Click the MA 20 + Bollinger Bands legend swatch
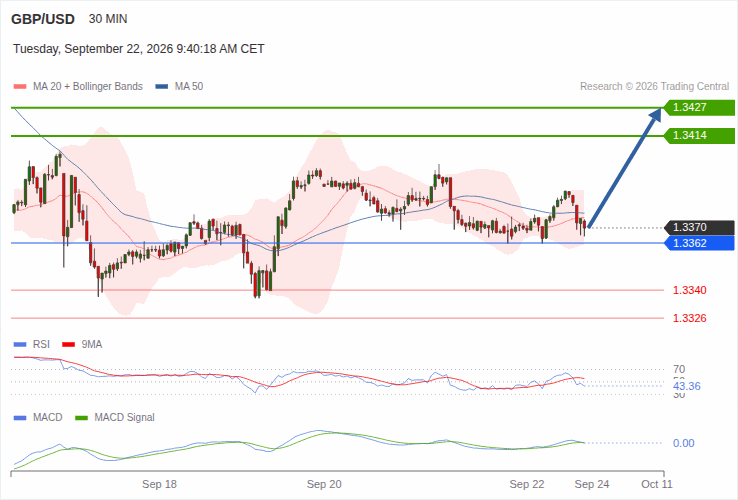Screen dimensions: 738x500 (20, 87)
